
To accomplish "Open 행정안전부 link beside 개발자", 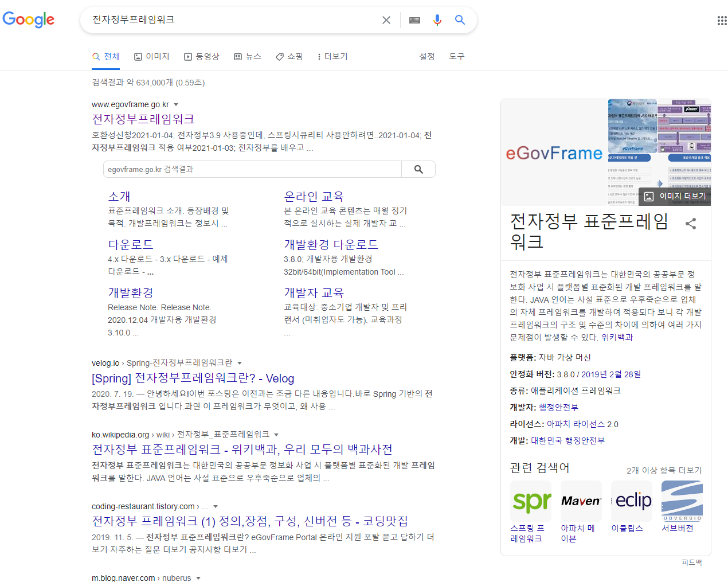I will pyautogui.click(x=558, y=408).
